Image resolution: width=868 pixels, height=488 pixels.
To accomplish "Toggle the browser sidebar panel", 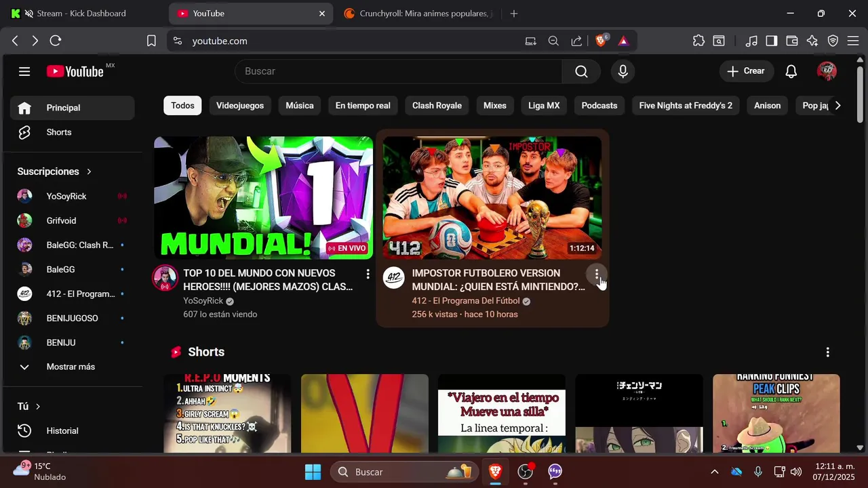I will 772,41.
